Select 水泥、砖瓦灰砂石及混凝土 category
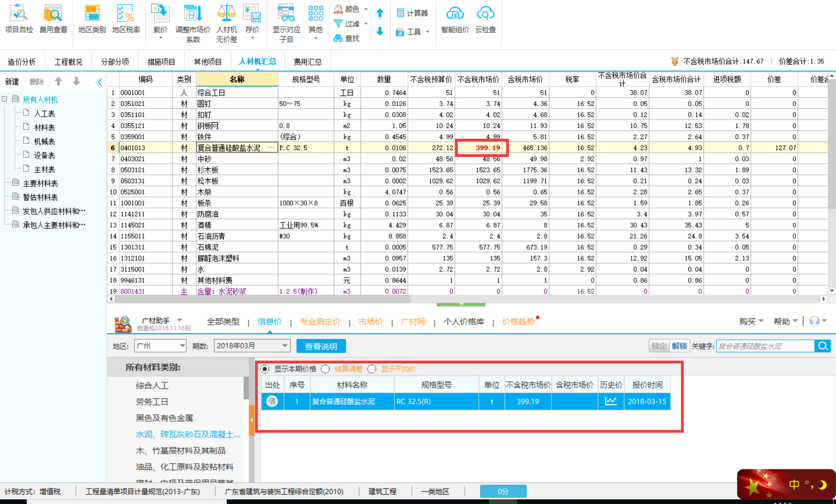Viewport: 836px width, 504px height. point(188,434)
